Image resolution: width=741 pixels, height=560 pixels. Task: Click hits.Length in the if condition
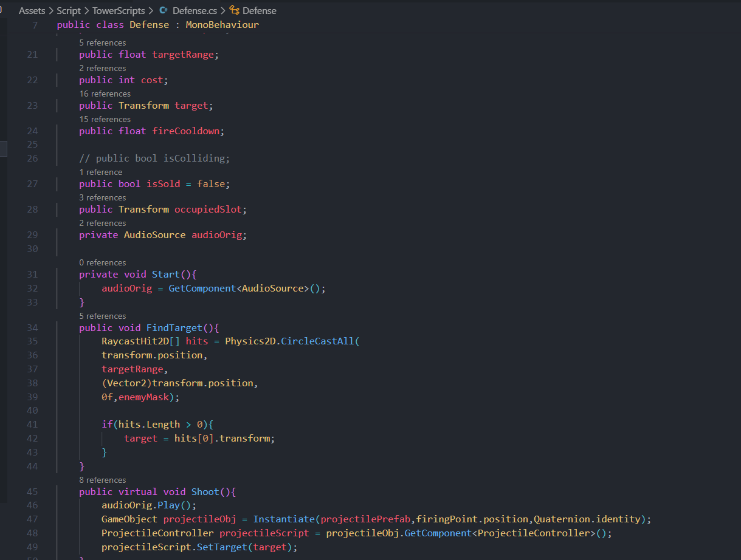click(149, 425)
